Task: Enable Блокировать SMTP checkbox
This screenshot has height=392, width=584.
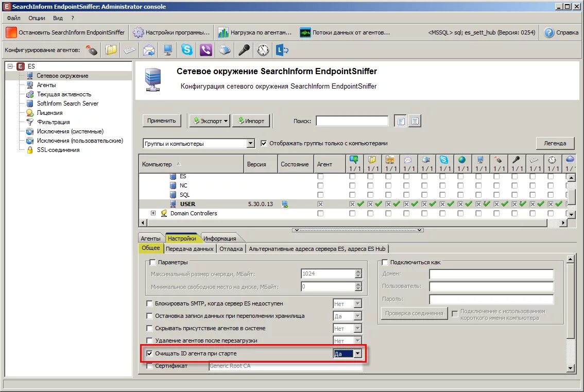Action: point(149,304)
